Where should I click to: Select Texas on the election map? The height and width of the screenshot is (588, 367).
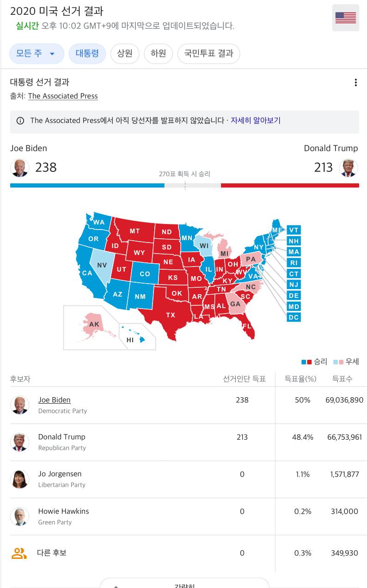point(171,314)
